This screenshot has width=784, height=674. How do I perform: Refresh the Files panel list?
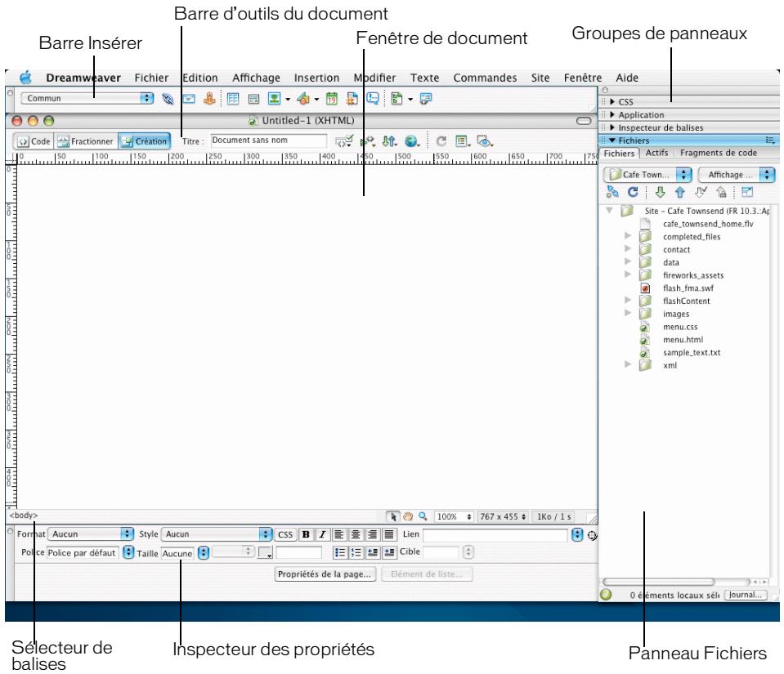pyautogui.click(x=633, y=192)
